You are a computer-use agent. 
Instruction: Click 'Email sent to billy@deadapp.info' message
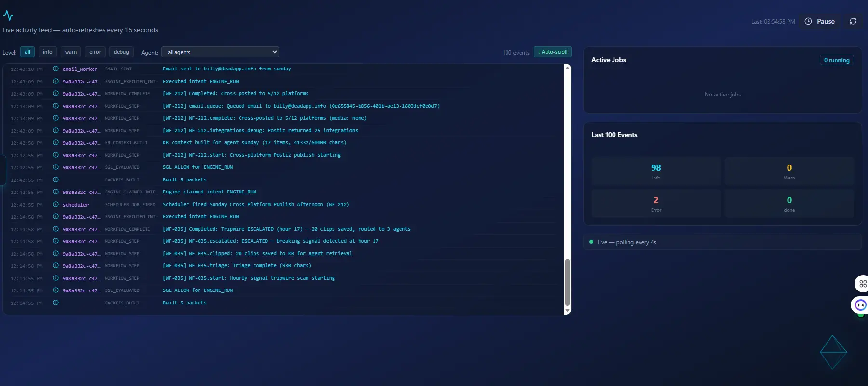pyautogui.click(x=227, y=69)
